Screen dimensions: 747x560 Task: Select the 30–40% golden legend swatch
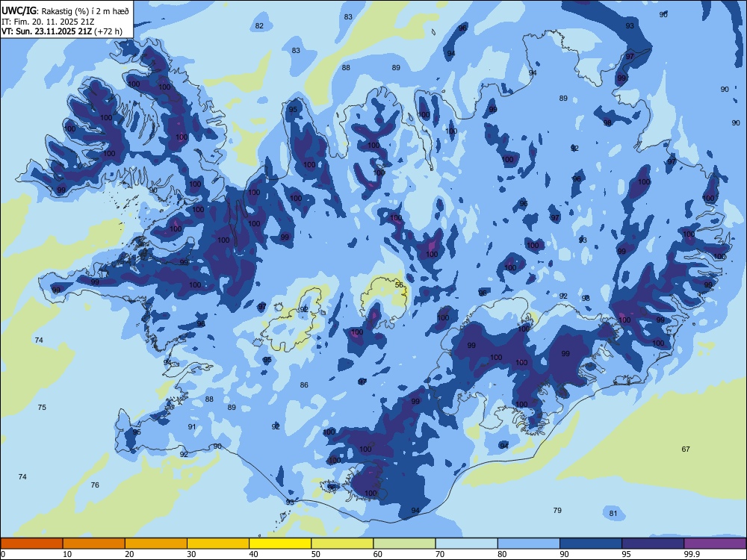218,544
